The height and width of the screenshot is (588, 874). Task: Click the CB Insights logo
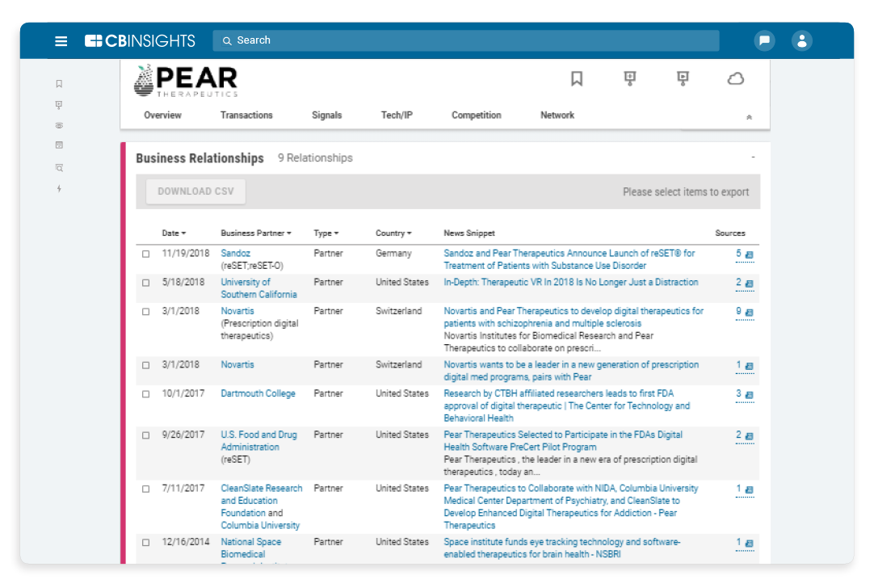(140, 40)
